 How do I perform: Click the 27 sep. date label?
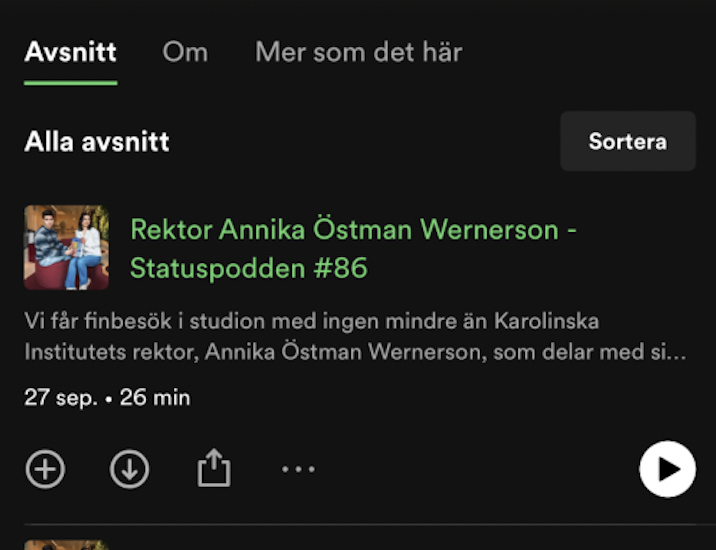pyautogui.click(x=61, y=397)
